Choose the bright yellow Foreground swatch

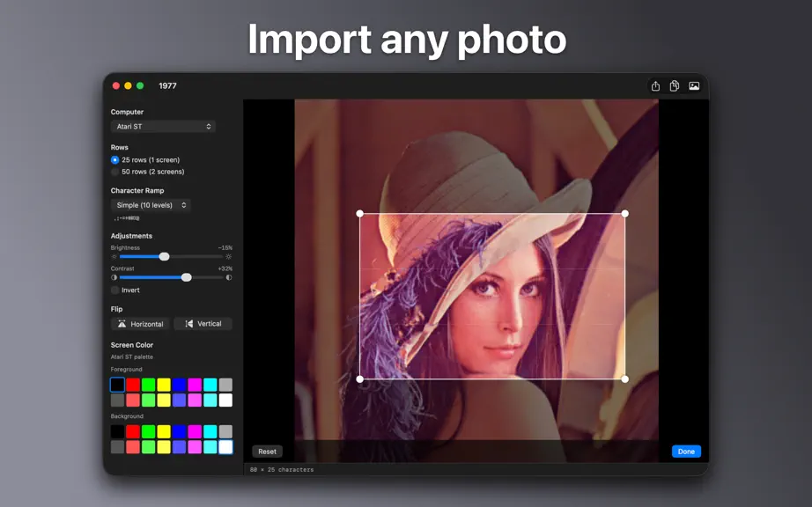coord(164,385)
